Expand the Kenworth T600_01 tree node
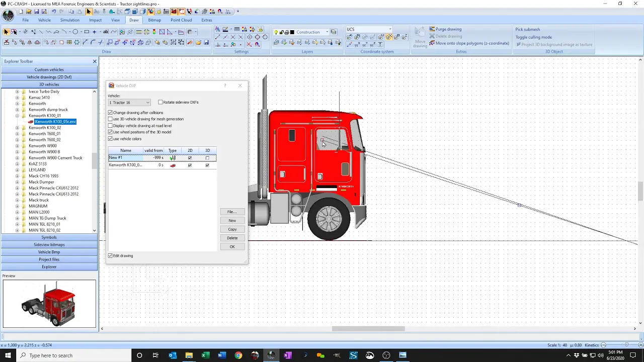 pos(17,134)
